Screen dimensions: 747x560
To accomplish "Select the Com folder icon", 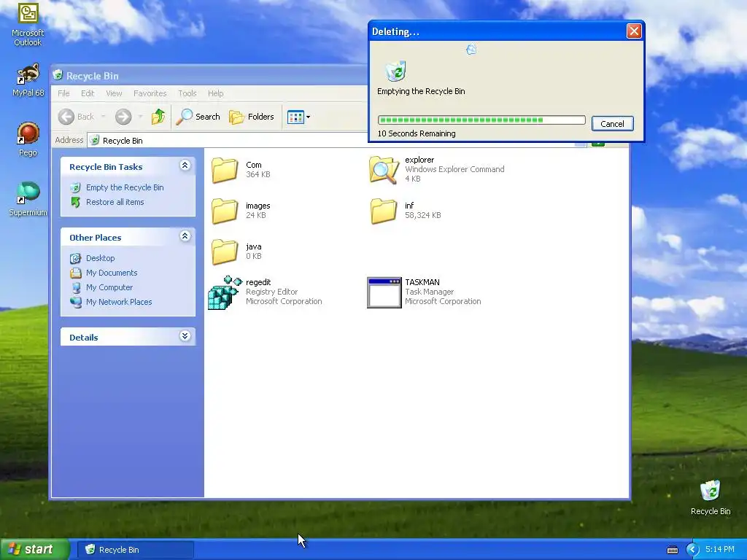I will tap(225, 170).
